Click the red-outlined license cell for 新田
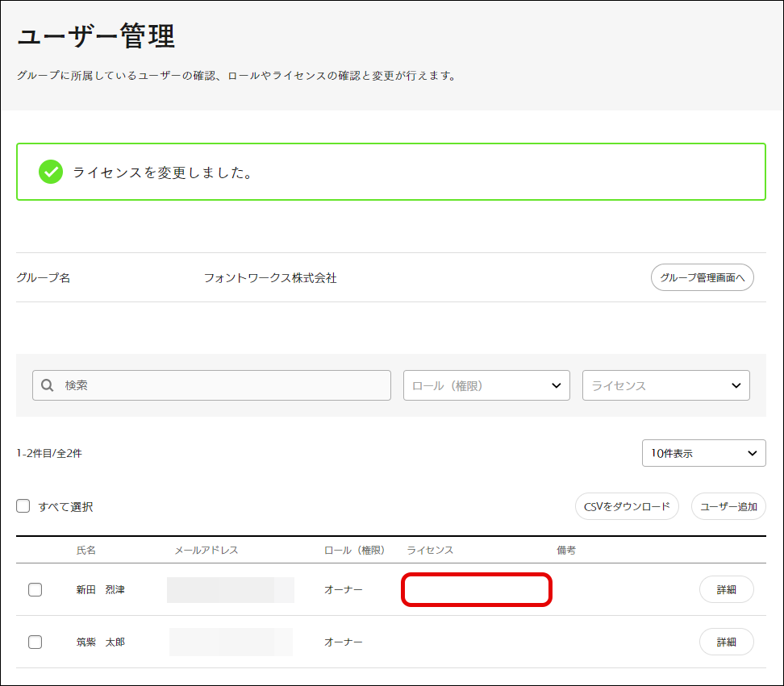The height and width of the screenshot is (686, 784). pos(477,589)
